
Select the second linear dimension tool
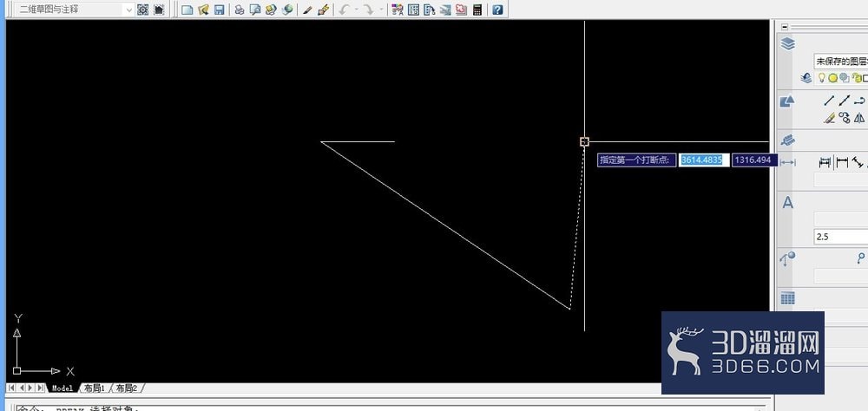842,162
